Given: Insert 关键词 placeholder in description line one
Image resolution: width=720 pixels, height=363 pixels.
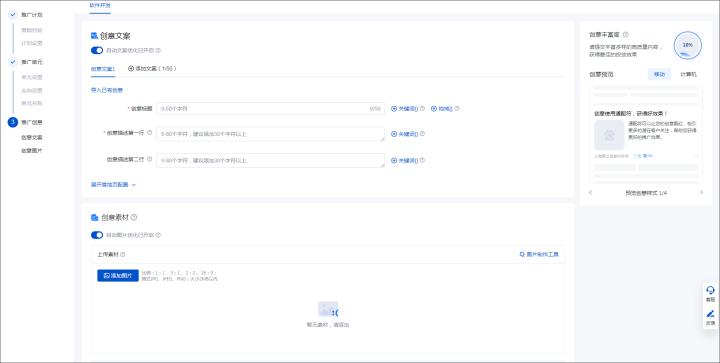Looking at the screenshot, I should tap(404, 134).
